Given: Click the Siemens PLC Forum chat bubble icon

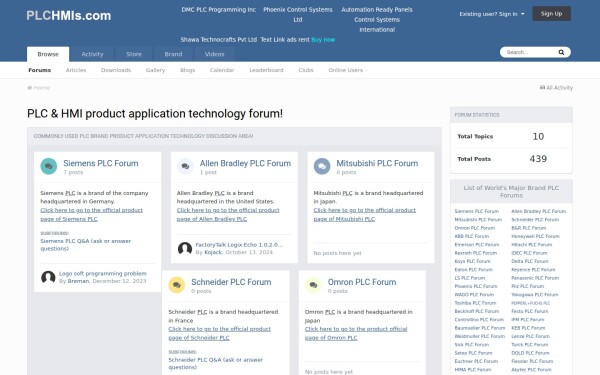Looking at the screenshot, I should [x=49, y=166].
